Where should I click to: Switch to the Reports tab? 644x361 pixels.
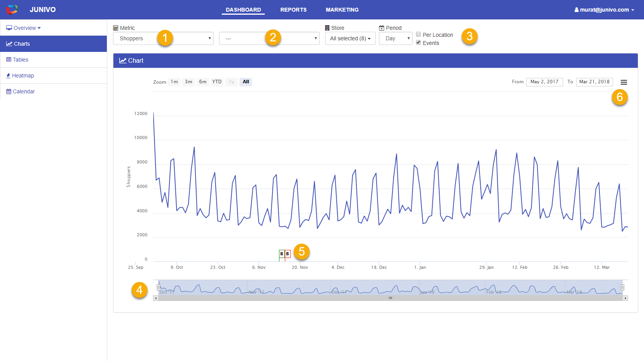click(x=293, y=10)
